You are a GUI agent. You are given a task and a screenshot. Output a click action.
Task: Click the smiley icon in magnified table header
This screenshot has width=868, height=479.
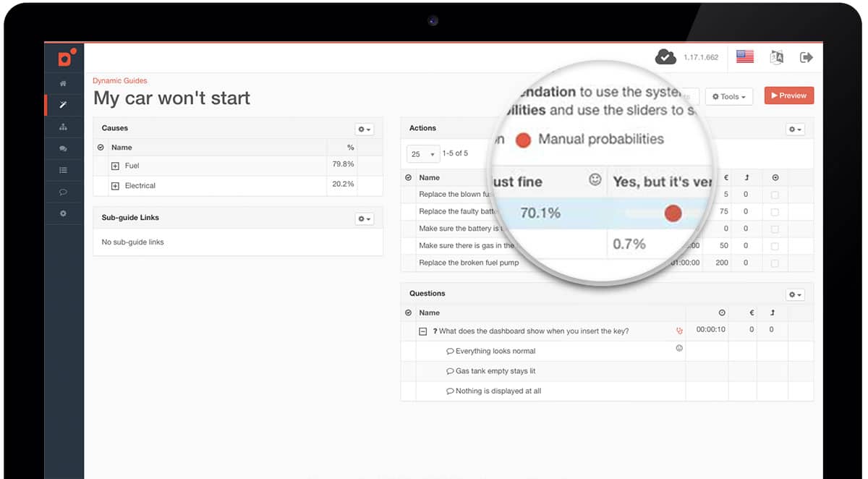click(x=595, y=180)
